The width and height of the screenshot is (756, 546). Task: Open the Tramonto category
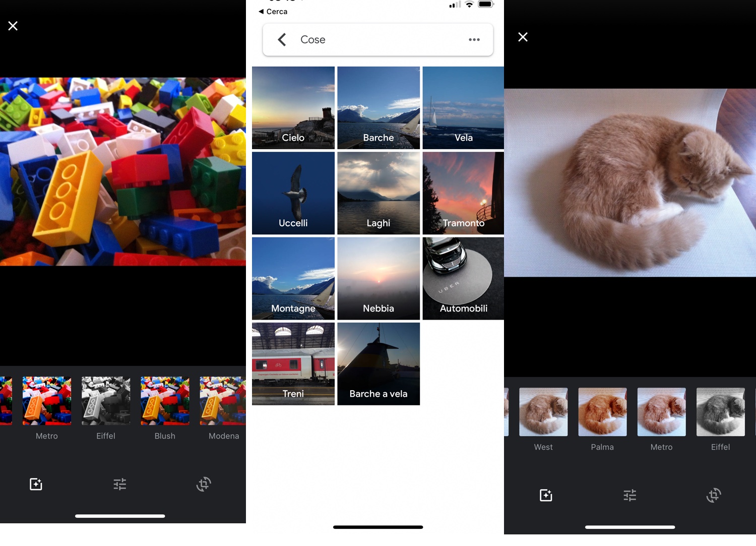(463, 193)
